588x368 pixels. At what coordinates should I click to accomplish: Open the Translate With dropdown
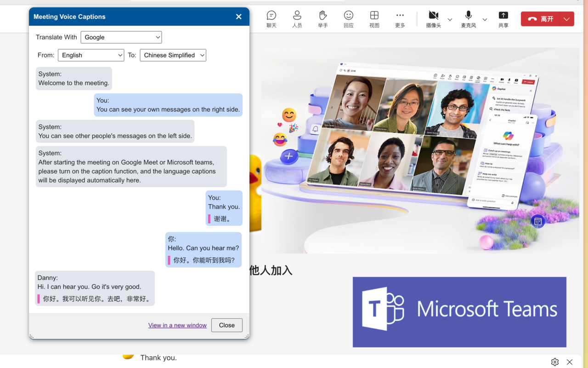tap(121, 37)
